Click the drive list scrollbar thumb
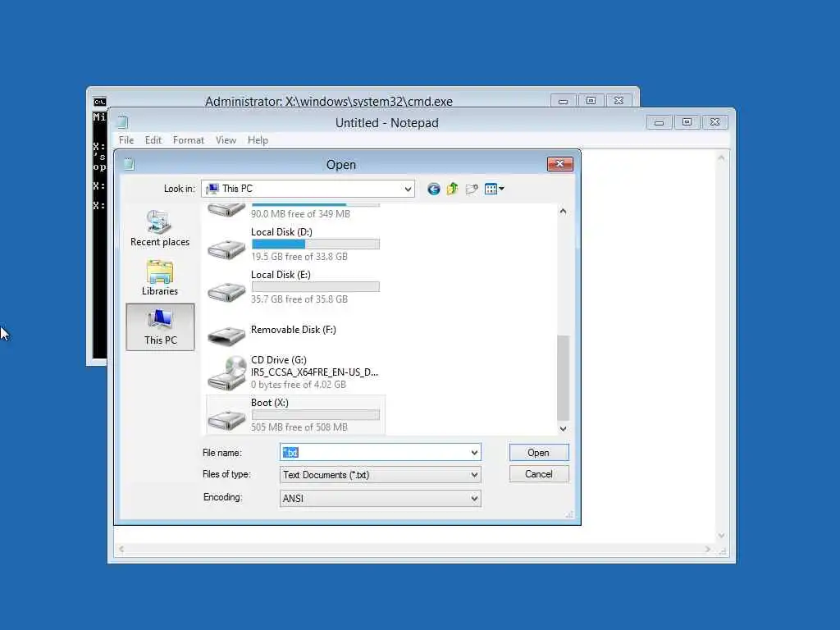The height and width of the screenshot is (630, 840). (563, 377)
